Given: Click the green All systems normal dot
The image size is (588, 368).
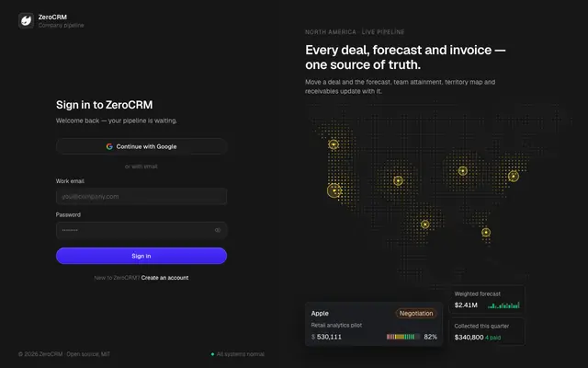Looking at the screenshot, I should (212, 354).
